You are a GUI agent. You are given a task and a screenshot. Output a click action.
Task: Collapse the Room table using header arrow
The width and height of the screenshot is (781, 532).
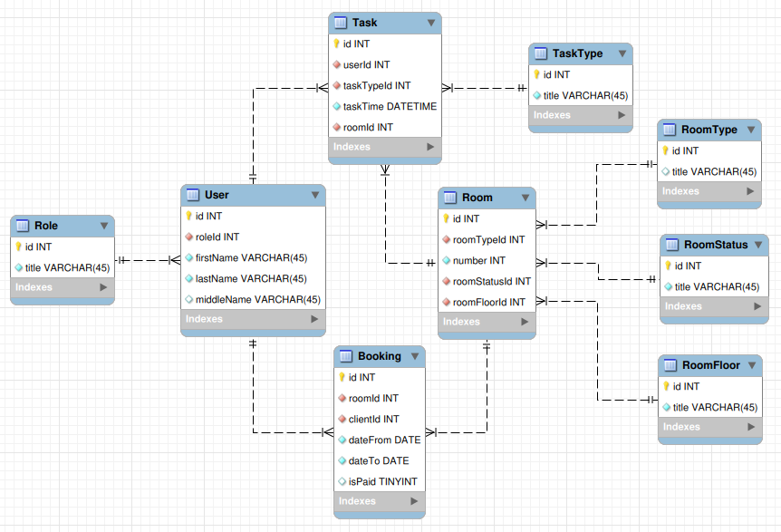coord(525,197)
